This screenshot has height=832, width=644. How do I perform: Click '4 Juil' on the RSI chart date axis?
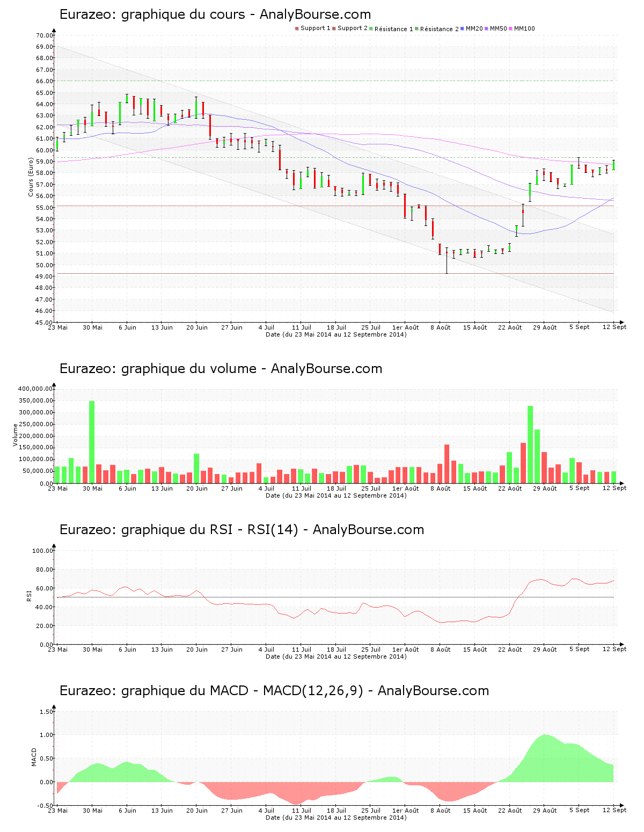266,649
